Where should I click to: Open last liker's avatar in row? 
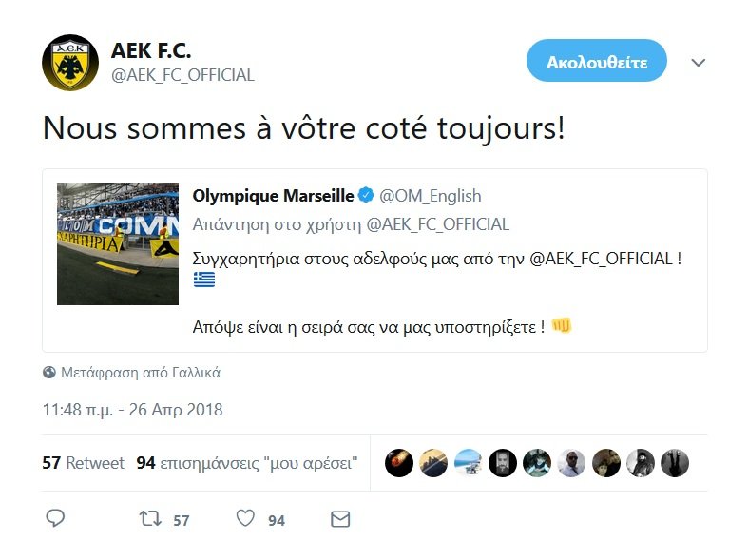click(675, 463)
